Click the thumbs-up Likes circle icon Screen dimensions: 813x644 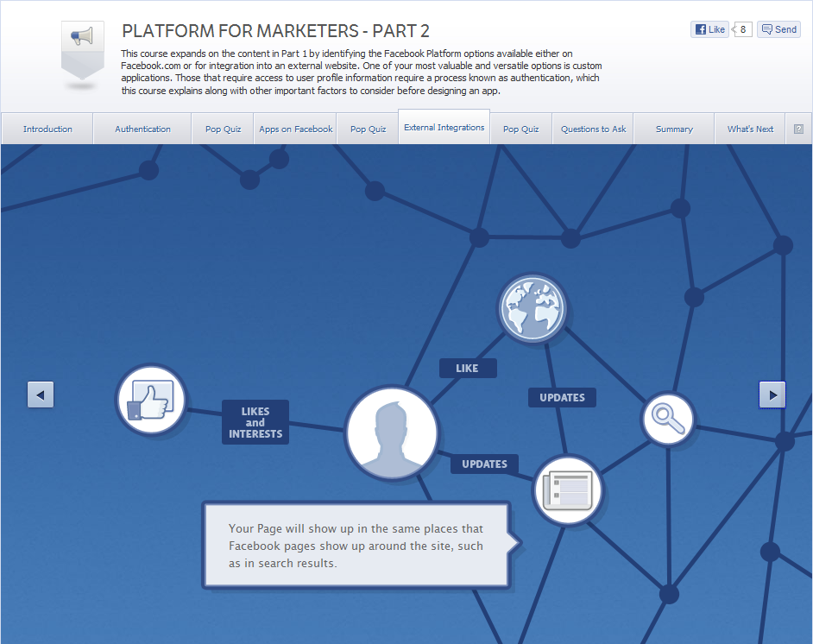151,400
